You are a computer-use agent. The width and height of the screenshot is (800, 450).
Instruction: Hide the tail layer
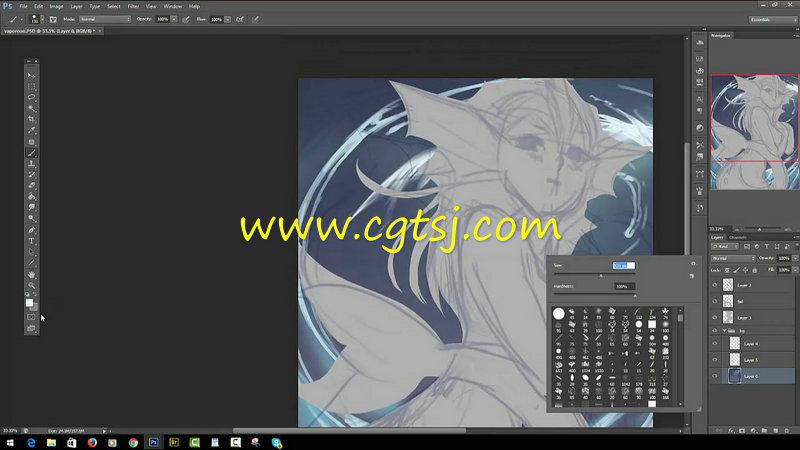coord(714,302)
